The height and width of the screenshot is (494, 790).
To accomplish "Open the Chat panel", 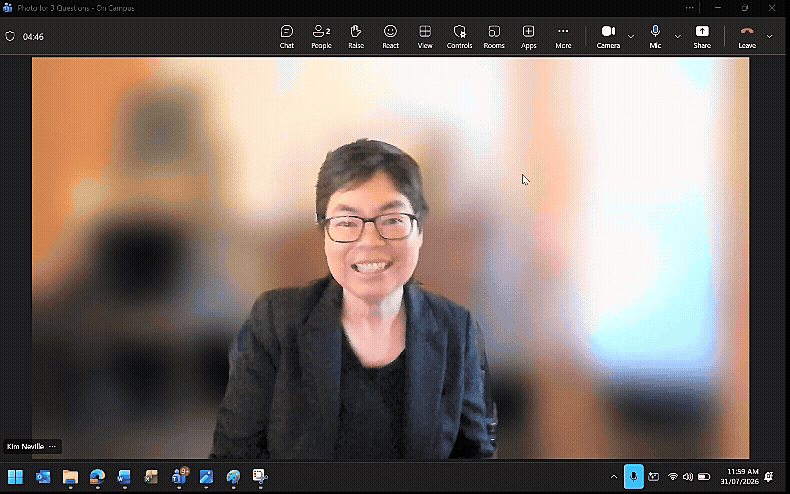I will point(287,37).
